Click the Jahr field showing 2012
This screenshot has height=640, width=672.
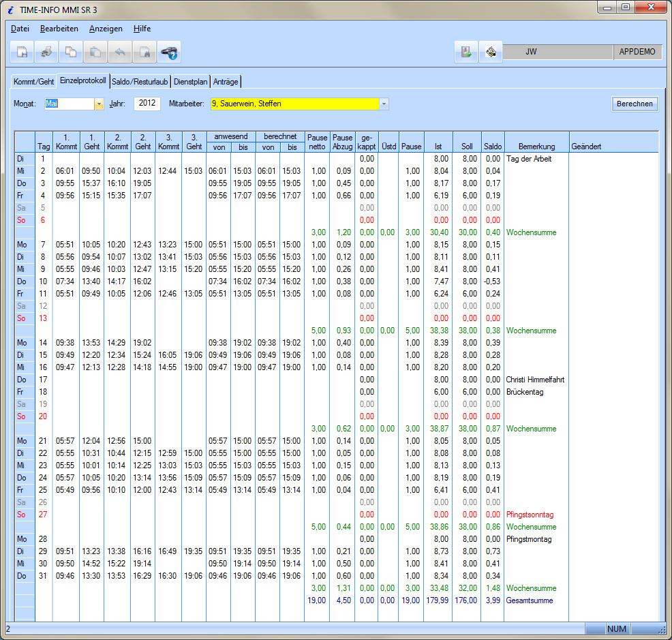pos(147,104)
